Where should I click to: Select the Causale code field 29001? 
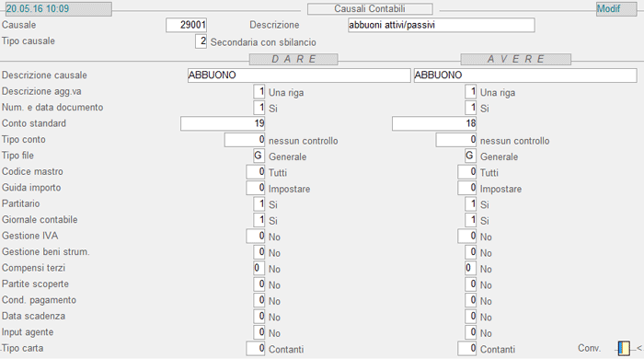coord(186,25)
